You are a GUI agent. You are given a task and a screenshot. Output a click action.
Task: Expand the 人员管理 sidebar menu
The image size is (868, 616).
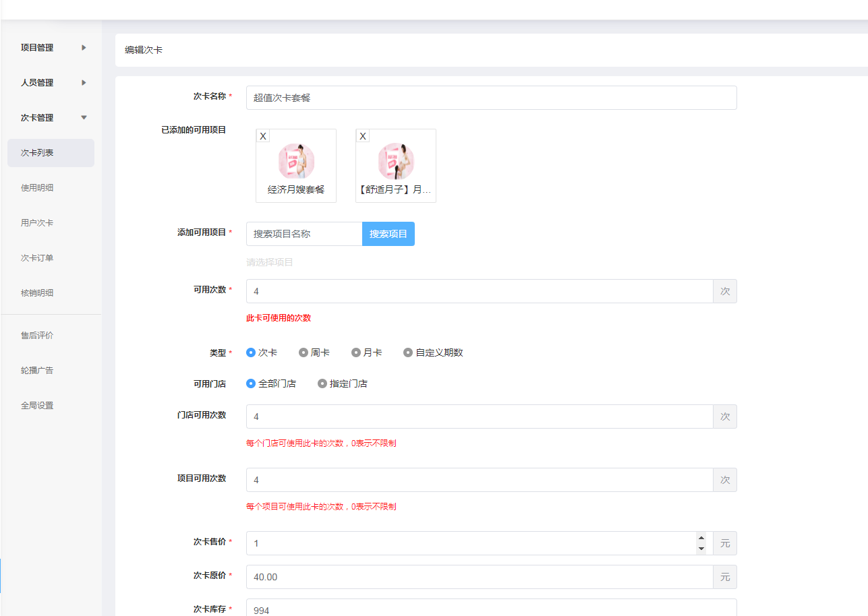[x=51, y=83]
